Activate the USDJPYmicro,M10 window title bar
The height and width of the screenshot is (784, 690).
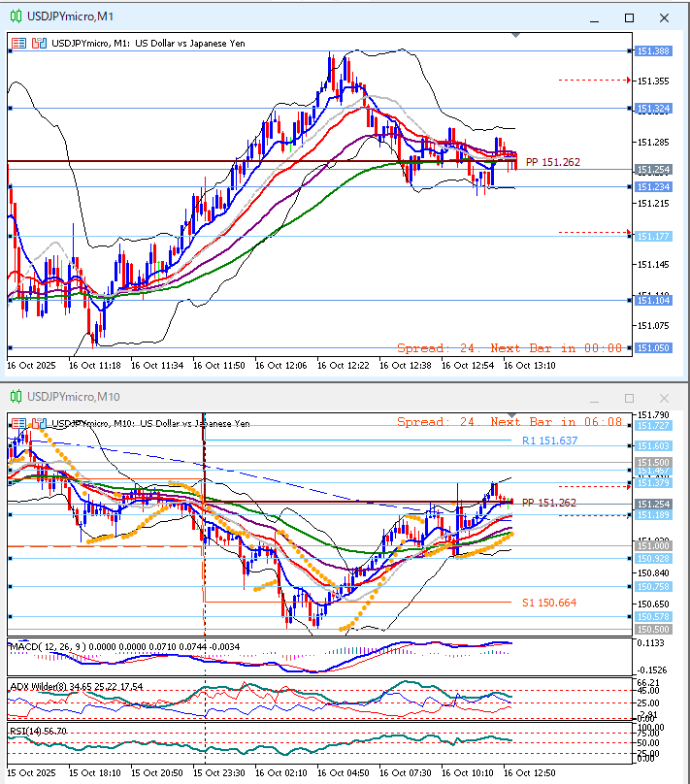pyautogui.click(x=291, y=397)
